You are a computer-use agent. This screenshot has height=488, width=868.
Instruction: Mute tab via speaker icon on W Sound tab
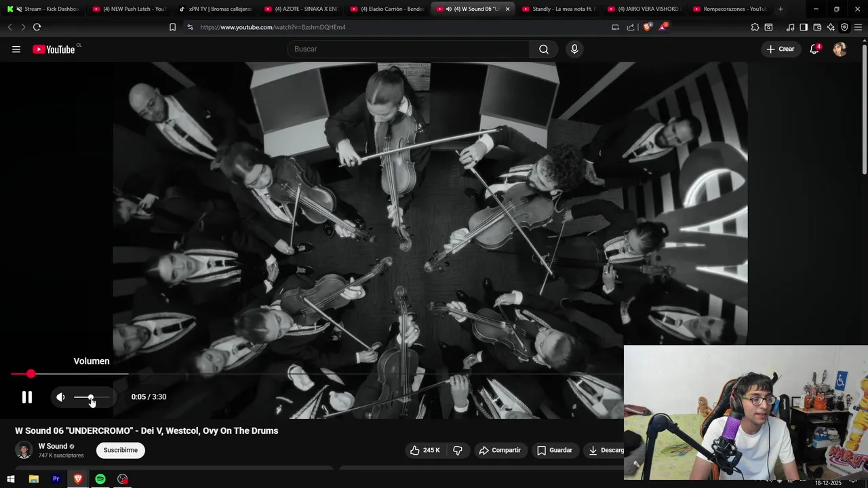449,9
